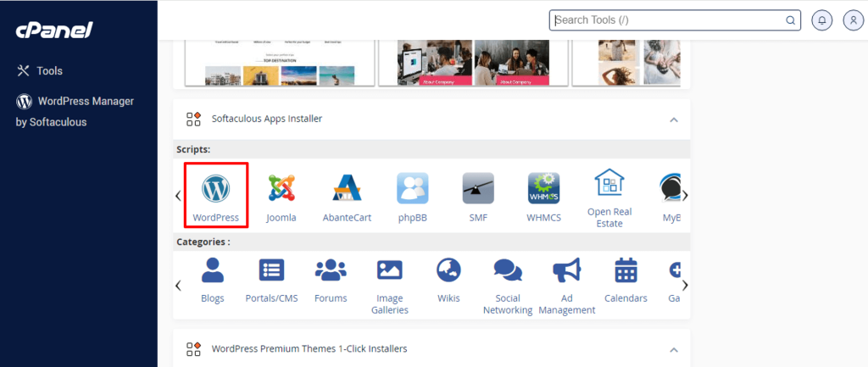Open WordPress Manager by Softaculous
868x367 pixels.
coord(75,111)
